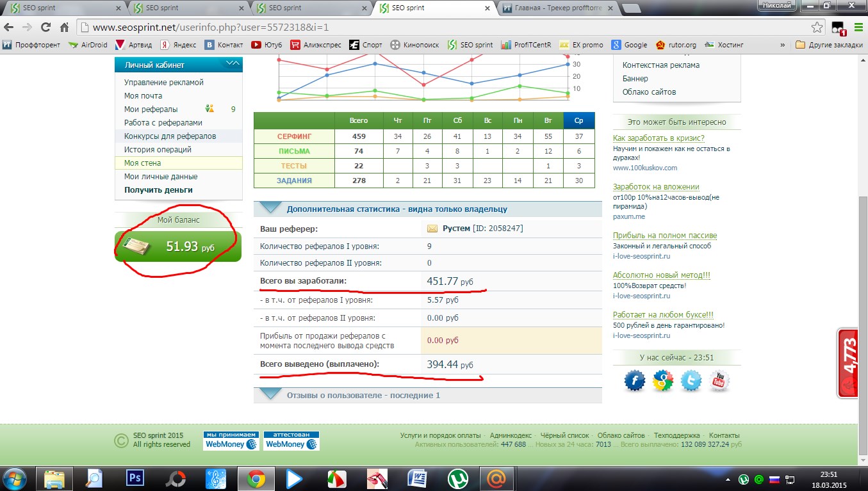Open История операций in the sidebar

click(158, 149)
